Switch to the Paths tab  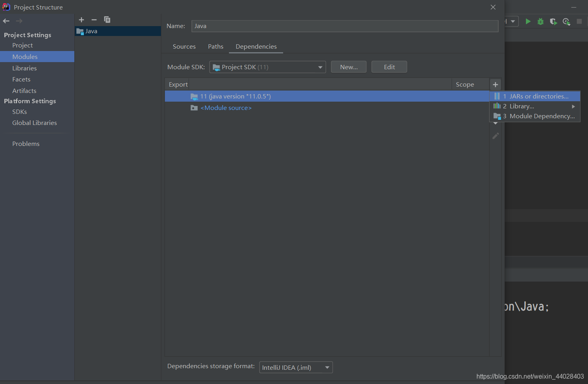point(216,47)
